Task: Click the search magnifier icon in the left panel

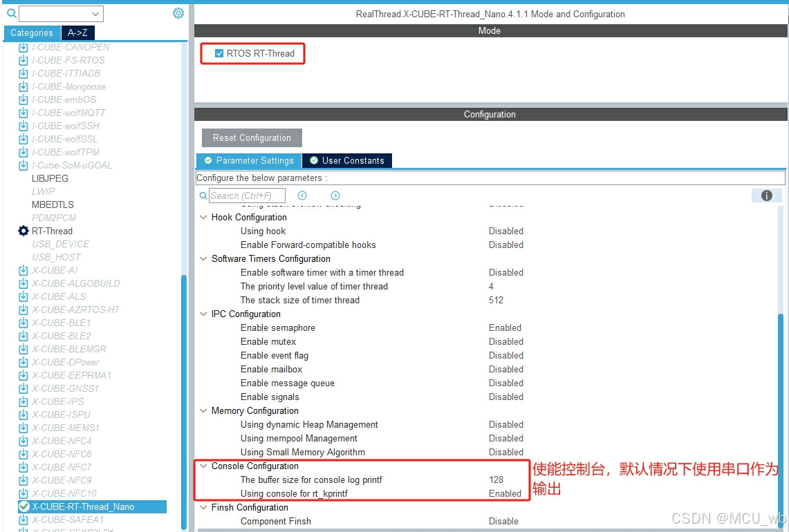Action: (x=12, y=13)
